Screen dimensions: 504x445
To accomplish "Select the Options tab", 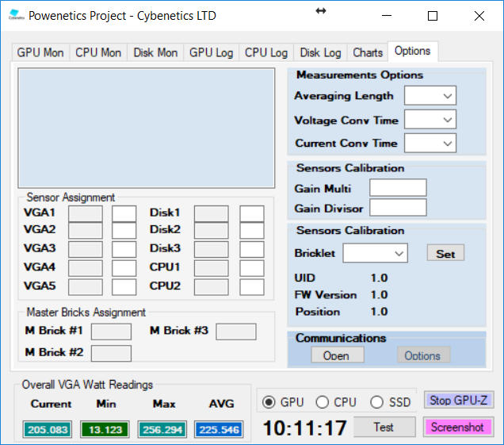I will (413, 51).
